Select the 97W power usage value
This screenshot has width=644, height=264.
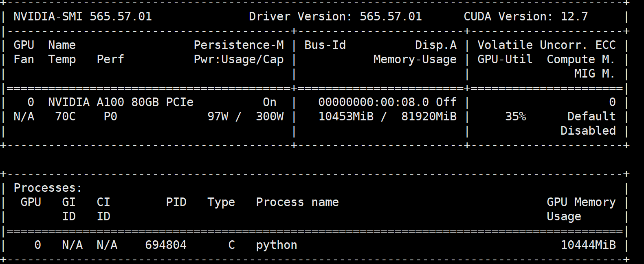click(218, 116)
